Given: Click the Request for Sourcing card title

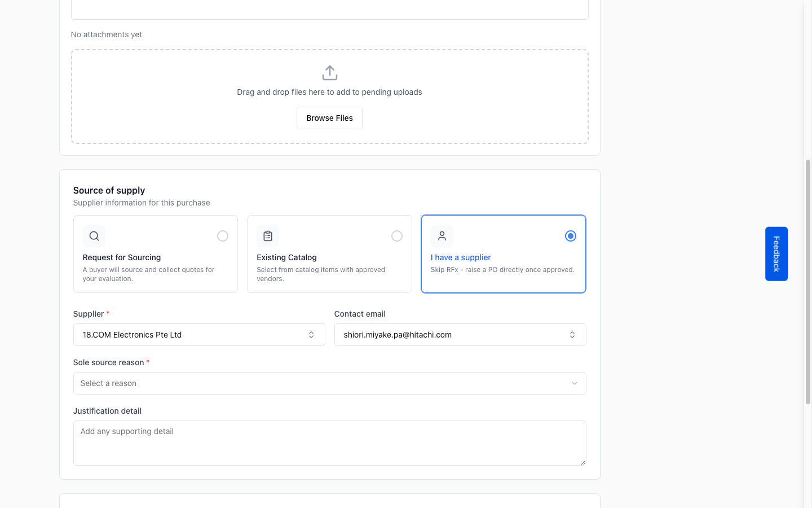Looking at the screenshot, I should 122,257.
